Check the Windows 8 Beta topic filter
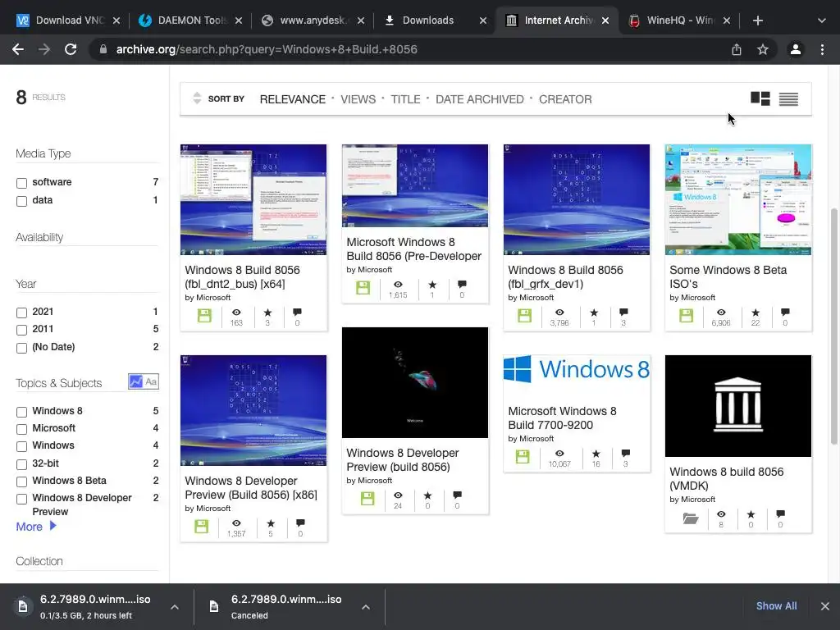Viewport: 840px width, 630px height. coord(21,482)
